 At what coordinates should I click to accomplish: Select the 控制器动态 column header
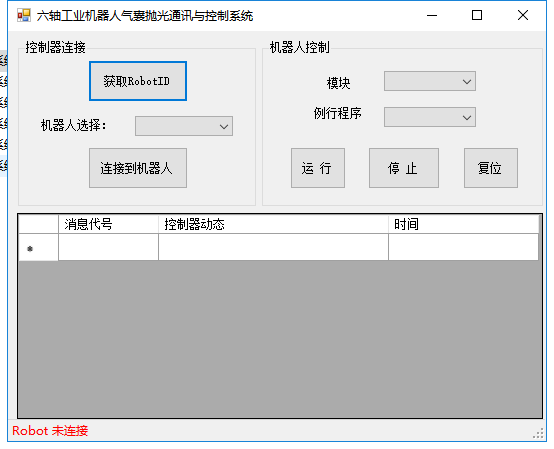(273, 224)
